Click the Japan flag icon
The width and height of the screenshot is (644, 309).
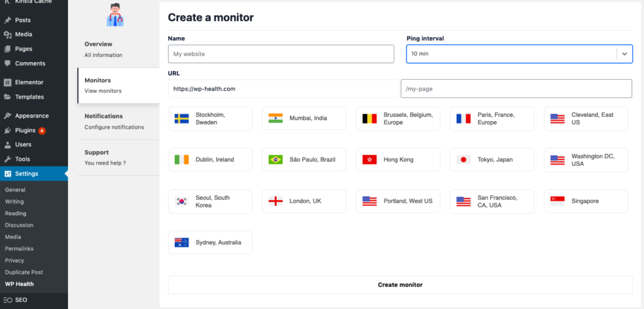pyautogui.click(x=464, y=160)
